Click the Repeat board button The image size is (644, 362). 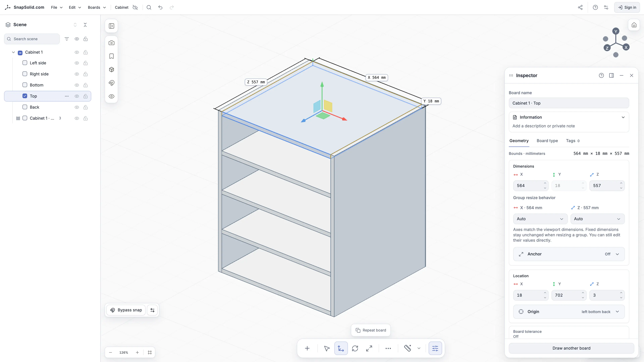coord(371,330)
